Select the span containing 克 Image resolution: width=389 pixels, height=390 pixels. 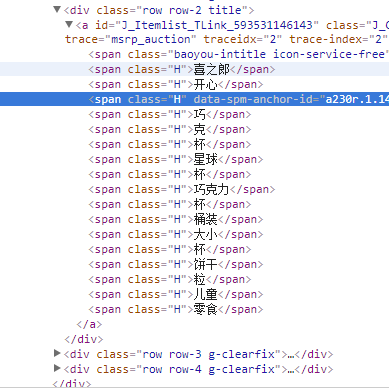(x=170, y=129)
